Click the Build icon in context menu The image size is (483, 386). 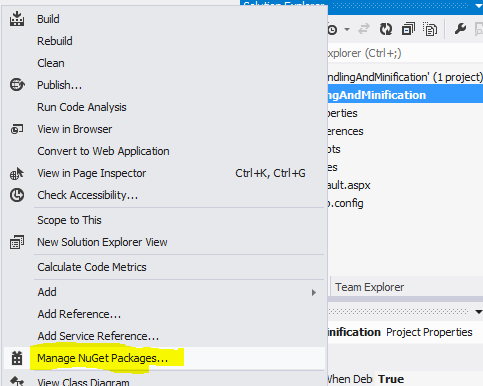[17, 19]
